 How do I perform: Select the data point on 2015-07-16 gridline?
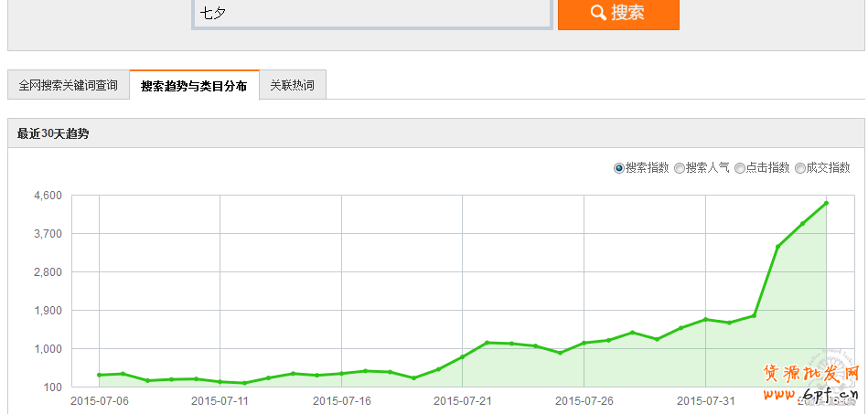(x=341, y=373)
